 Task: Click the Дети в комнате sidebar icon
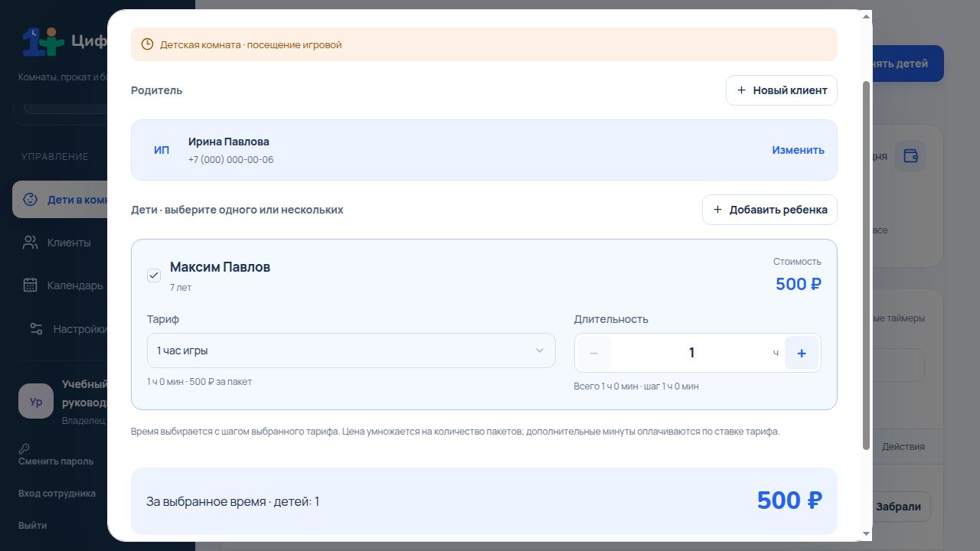30,200
